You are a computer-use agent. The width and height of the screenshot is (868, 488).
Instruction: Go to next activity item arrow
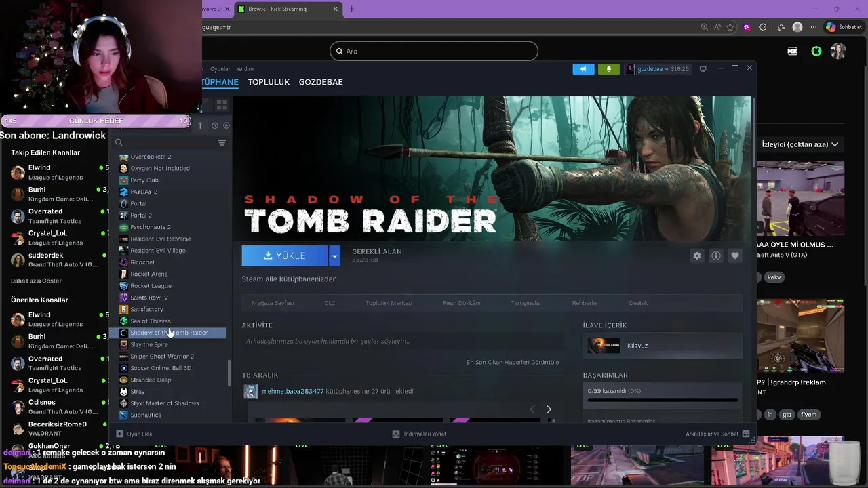(549, 409)
